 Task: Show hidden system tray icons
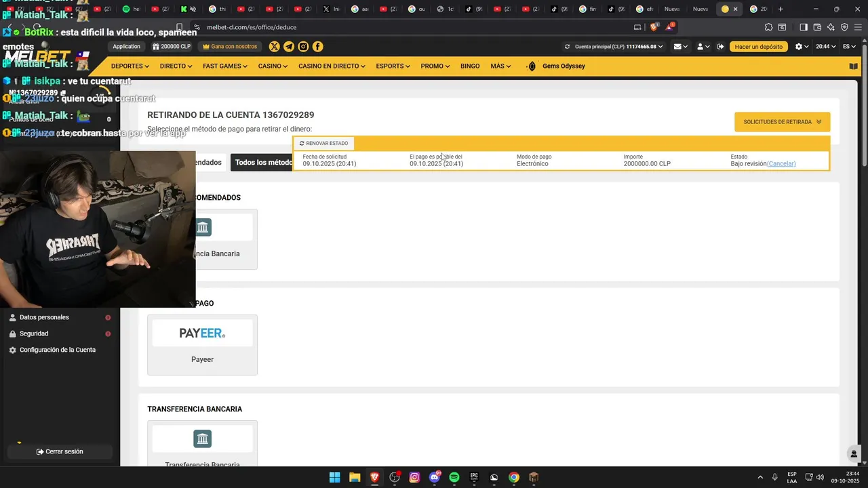click(x=759, y=477)
